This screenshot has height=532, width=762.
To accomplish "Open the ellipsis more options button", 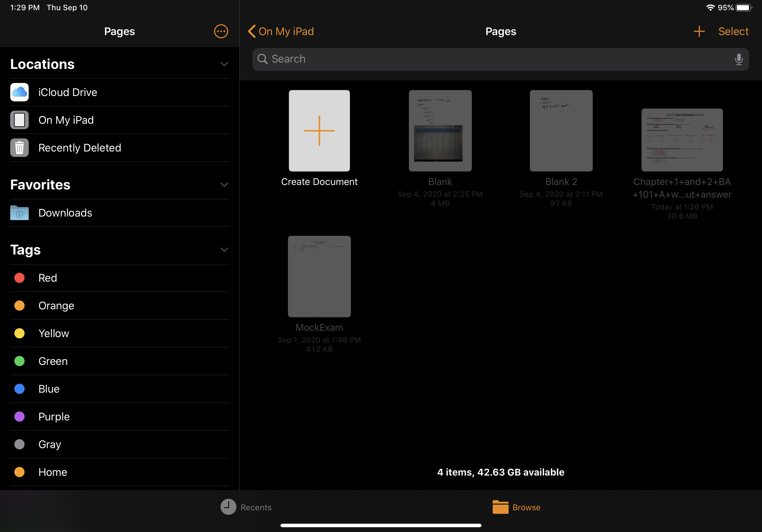I will click(221, 31).
